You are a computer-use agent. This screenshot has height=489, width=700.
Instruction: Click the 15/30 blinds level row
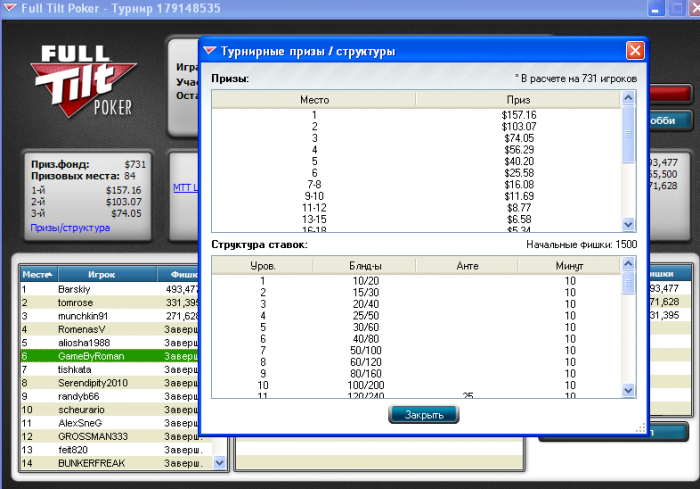(417, 293)
